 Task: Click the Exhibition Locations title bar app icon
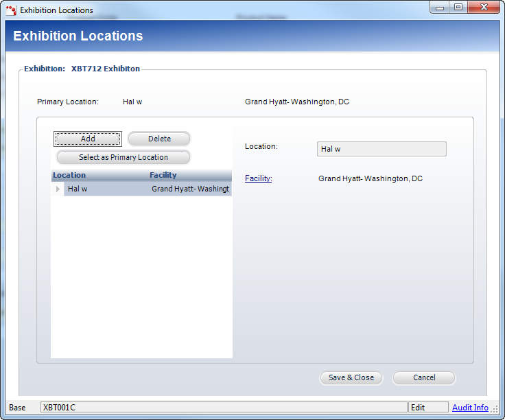pos(12,10)
